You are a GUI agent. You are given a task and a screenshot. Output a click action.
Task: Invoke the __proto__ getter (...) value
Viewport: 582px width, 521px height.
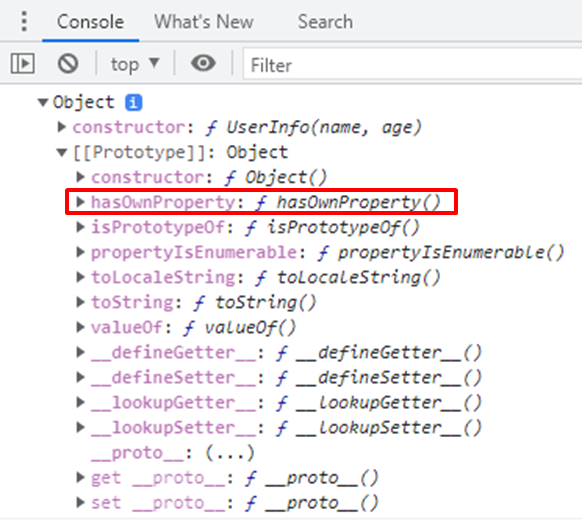coord(230,453)
